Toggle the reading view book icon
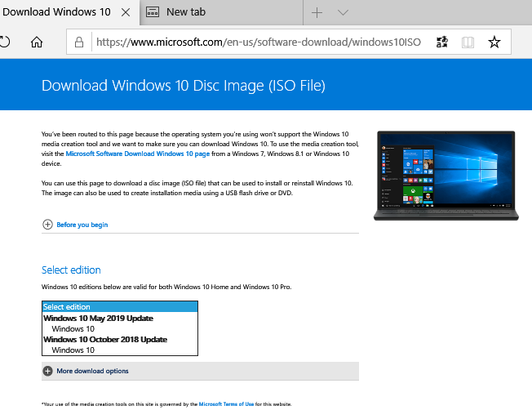Image resolution: width=532 pixels, height=419 pixels. click(x=468, y=42)
